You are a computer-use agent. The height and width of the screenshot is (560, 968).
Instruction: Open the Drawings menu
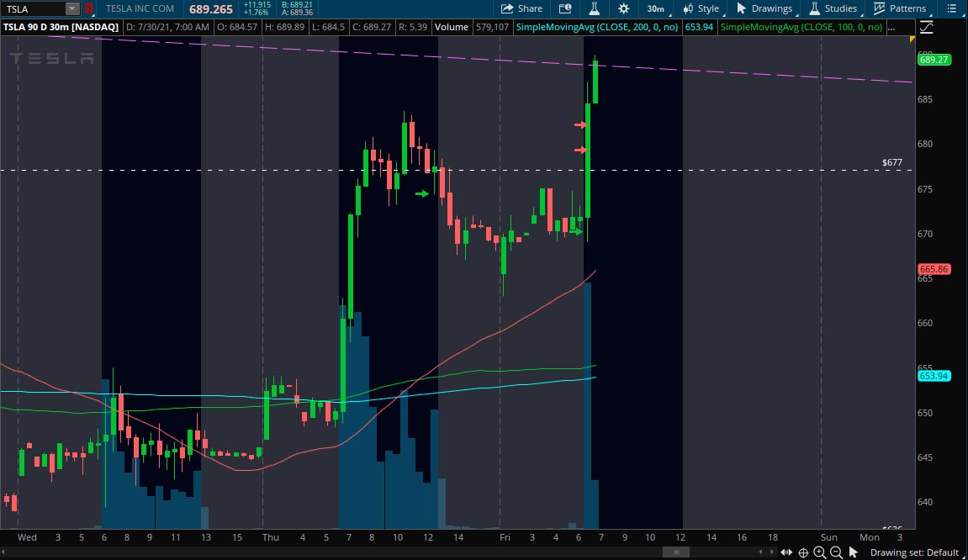coord(764,8)
